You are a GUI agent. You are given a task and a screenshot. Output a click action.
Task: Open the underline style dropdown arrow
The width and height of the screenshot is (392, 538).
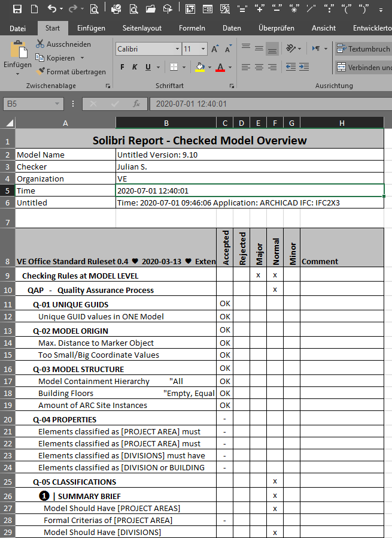(158, 67)
